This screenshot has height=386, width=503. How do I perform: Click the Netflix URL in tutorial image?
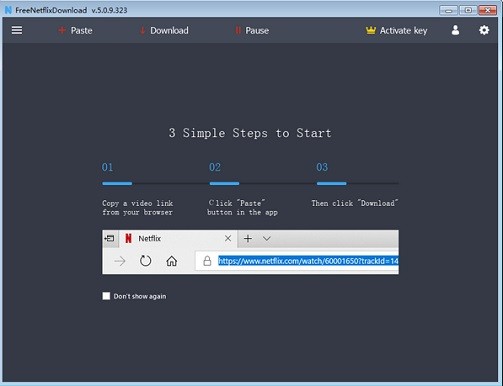click(308, 261)
